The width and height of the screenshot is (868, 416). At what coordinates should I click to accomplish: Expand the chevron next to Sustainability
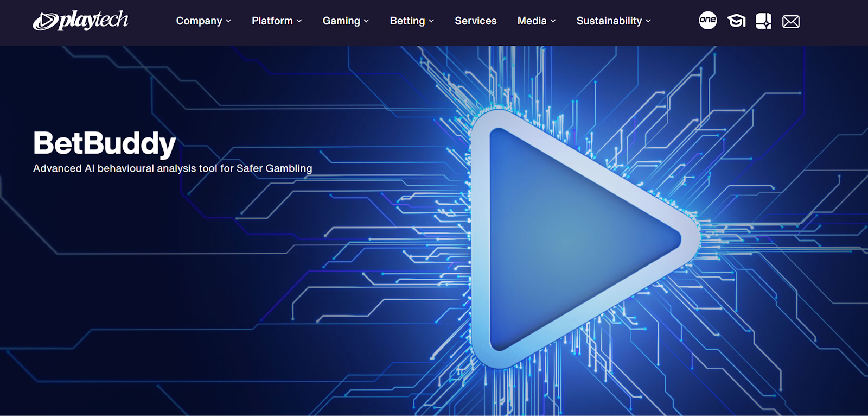648,21
